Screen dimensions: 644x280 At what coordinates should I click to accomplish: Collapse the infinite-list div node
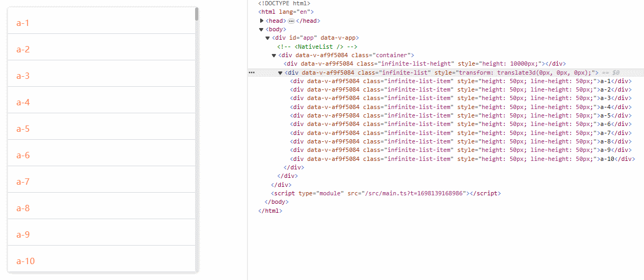point(280,73)
